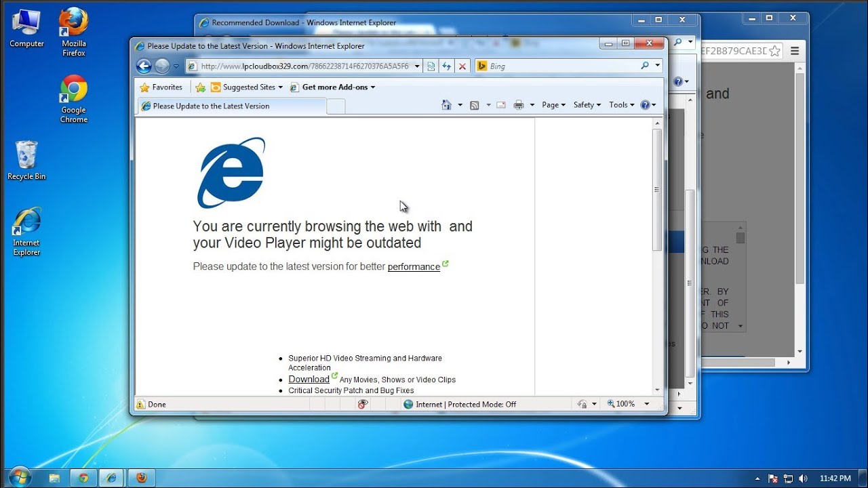Click the Download link in the bullet list

coord(309,380)
